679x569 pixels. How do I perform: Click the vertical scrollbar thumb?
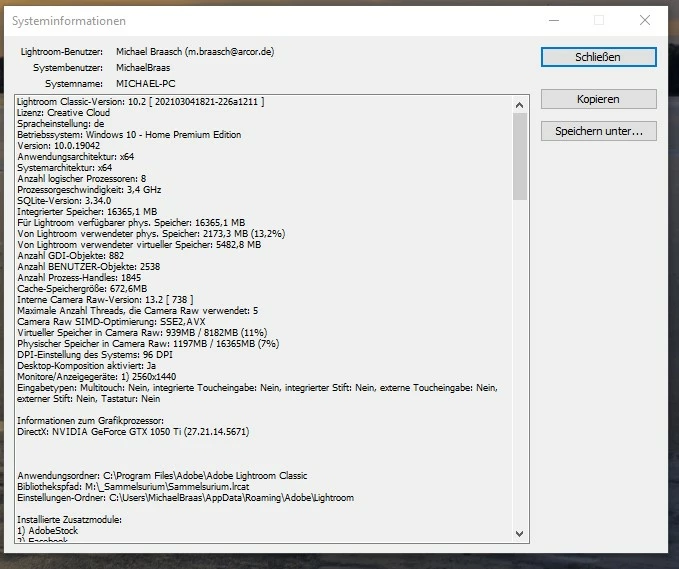(x=520, y=156)
